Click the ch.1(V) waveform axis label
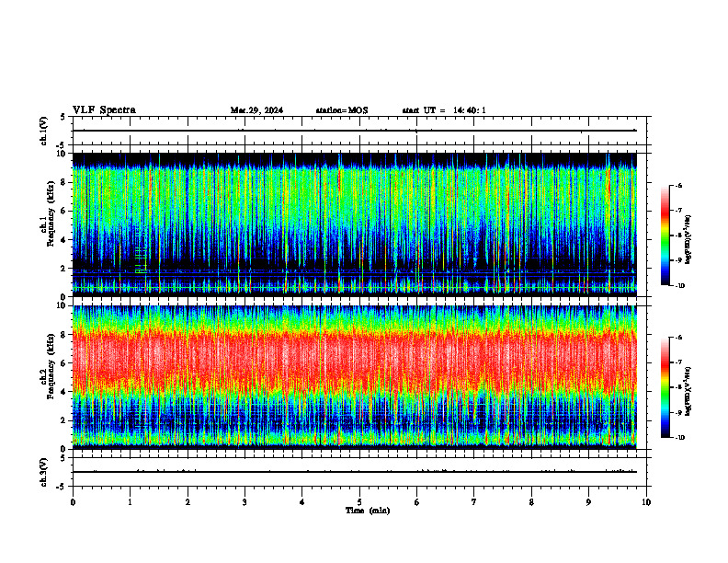The height and width of the screenshot is (563, 728). (x=44, y=131)
